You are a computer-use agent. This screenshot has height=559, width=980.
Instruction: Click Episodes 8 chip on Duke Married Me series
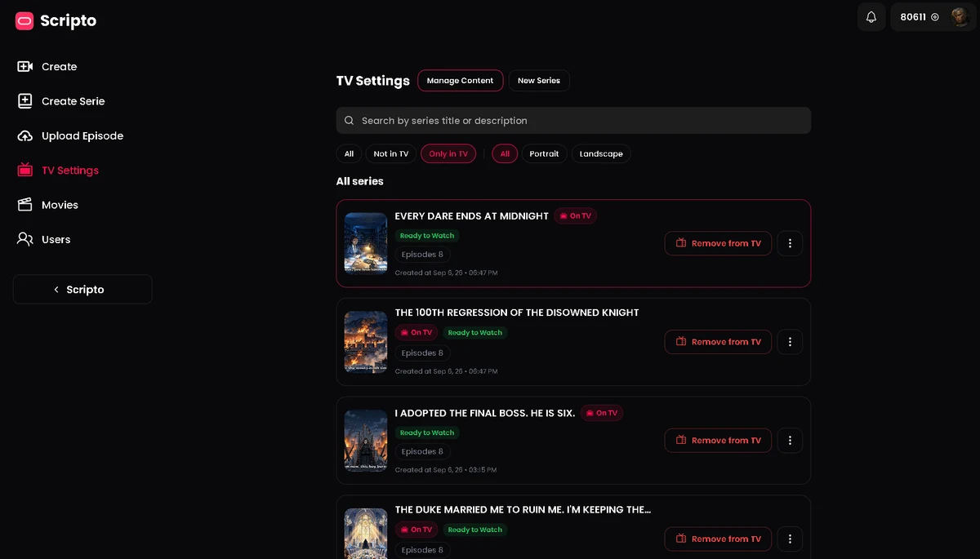[x=422, y=550]
